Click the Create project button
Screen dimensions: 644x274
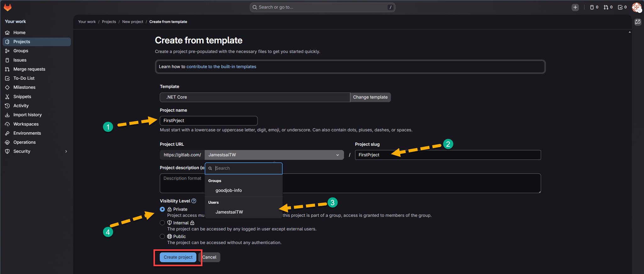click(x=178, y=257)
